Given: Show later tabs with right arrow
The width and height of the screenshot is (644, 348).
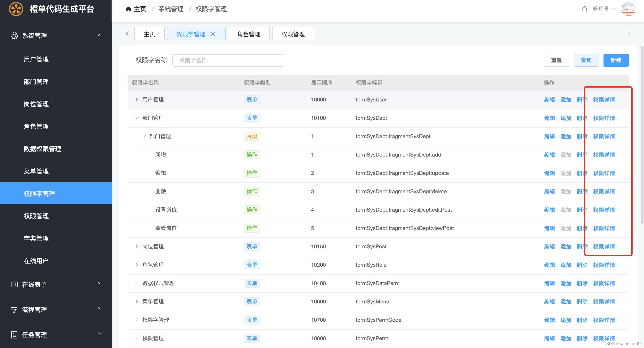Looking at the screenshot, I should point(629,34).
